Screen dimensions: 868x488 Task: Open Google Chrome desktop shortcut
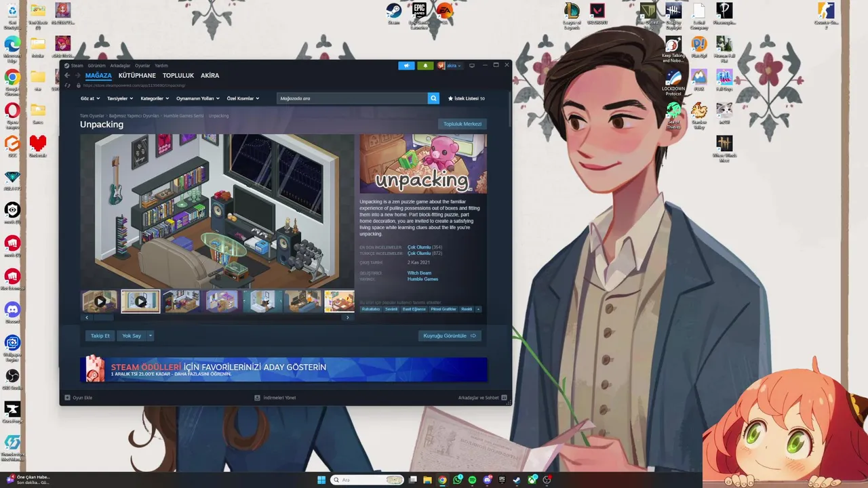12,81
